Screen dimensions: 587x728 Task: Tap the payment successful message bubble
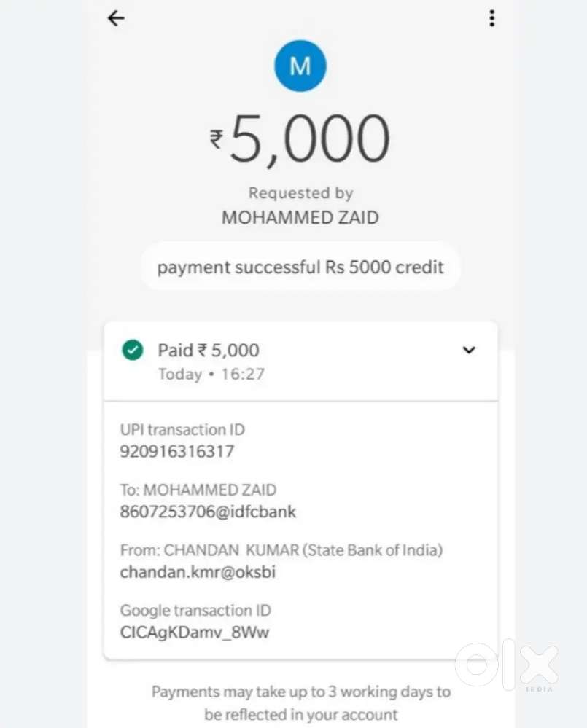pyautogui.click(x=300, y=267)
